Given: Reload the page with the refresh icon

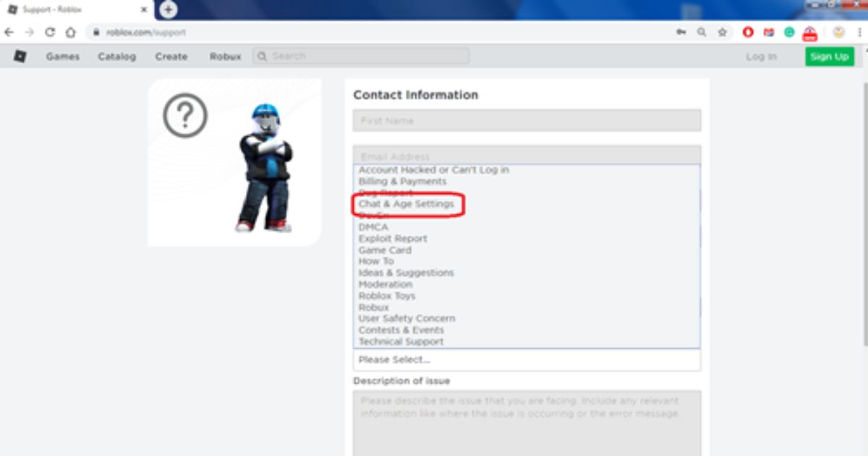Looking at the screenshot, I should tap(50, 33).
